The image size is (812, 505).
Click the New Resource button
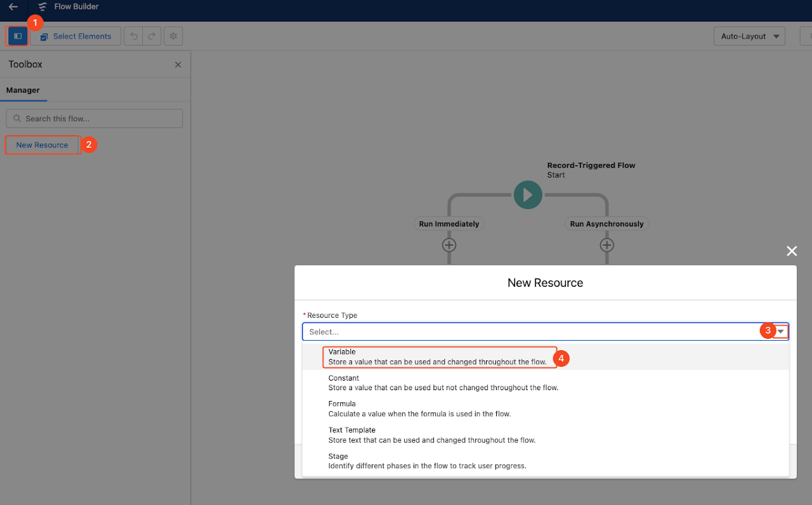click(x=43, y=145)
